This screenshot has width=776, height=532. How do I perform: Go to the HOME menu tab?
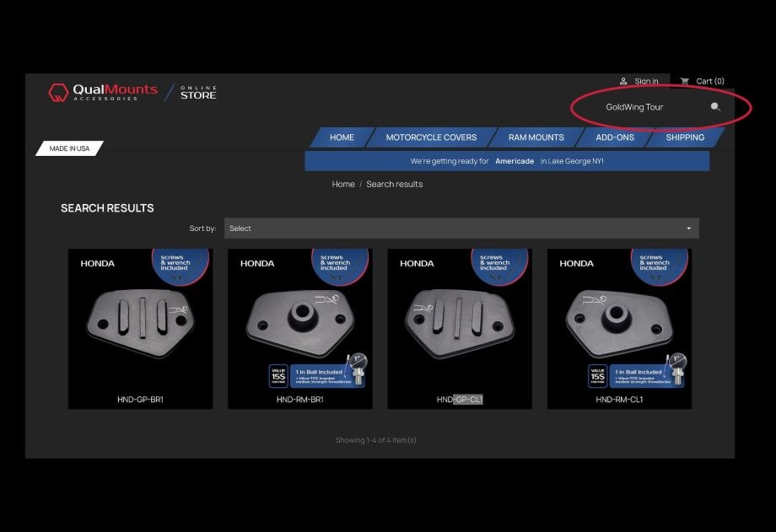(342, 137)
